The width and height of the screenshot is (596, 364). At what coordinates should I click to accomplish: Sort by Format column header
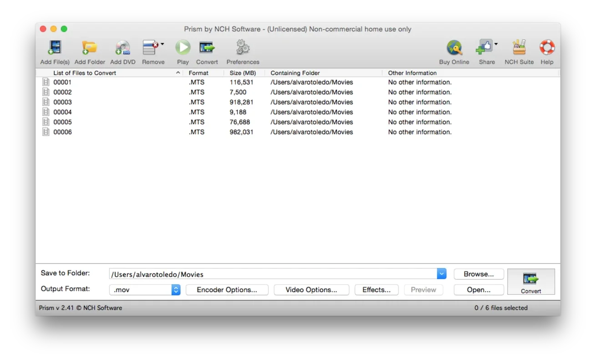pyautogui.click(x=203, y=73)
